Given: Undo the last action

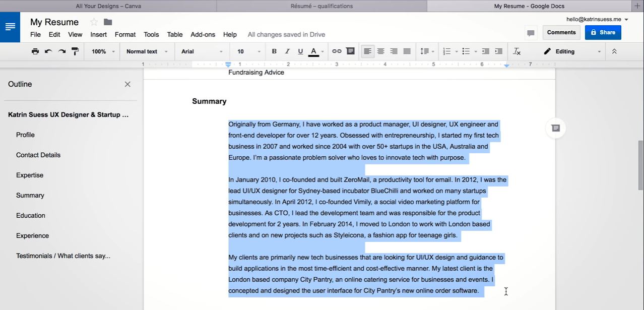Looking at the screenshot, I should [x=48, y=51].
